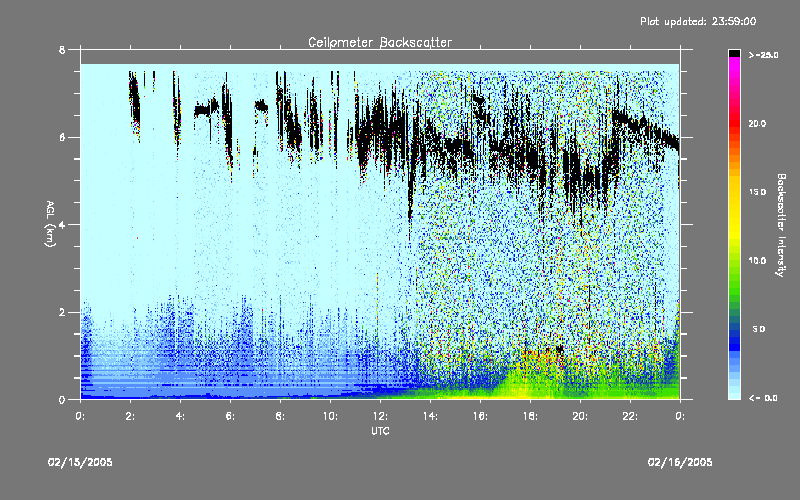The height and width of the screenshot is (500, 800).
Task: Click the x-axis tick label "6:"
Action: 230,416
